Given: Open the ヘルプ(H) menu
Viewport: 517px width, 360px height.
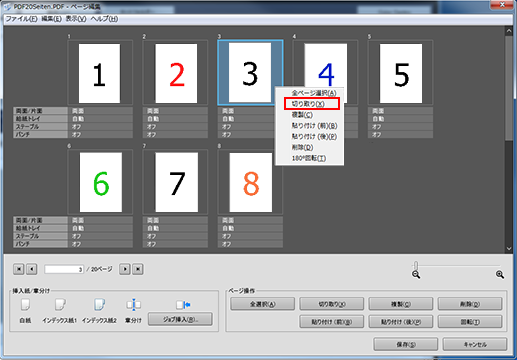Looking at the screenshot, I should coord(104,19).
